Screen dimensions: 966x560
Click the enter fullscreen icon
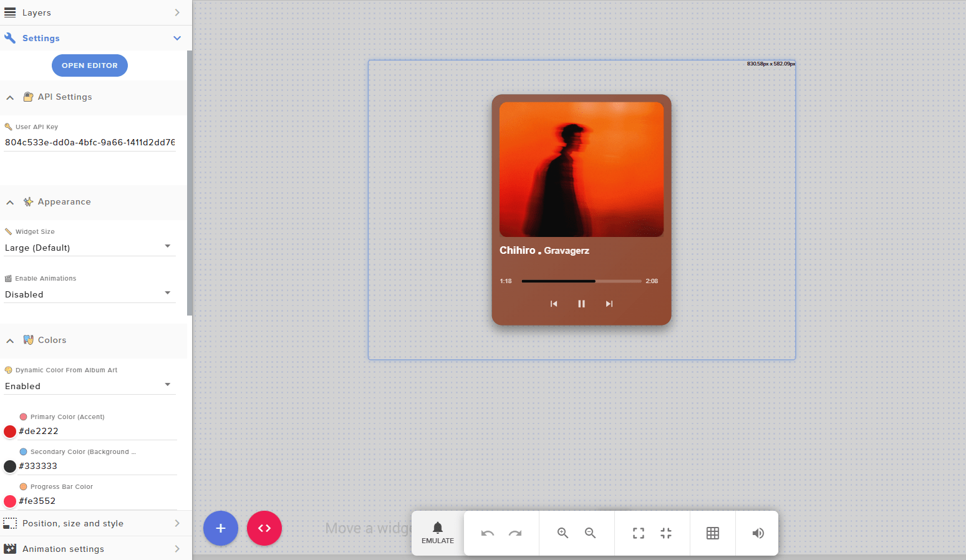639,533
